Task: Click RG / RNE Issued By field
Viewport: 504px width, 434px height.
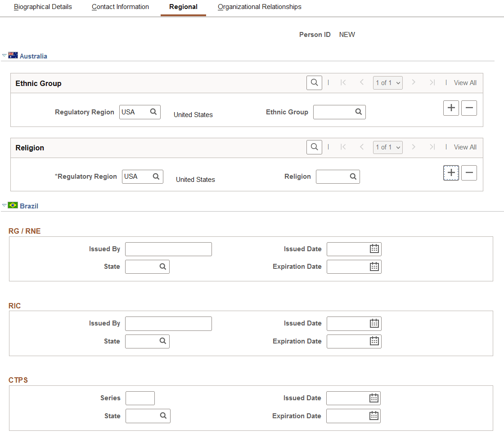Action: click(x=168, y=249)
